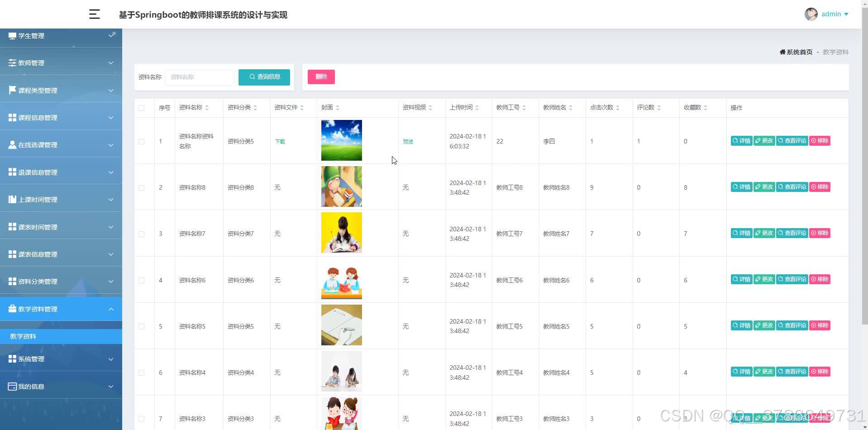Click the person icon beside 在线选课管理

click(x=12, y=144)
